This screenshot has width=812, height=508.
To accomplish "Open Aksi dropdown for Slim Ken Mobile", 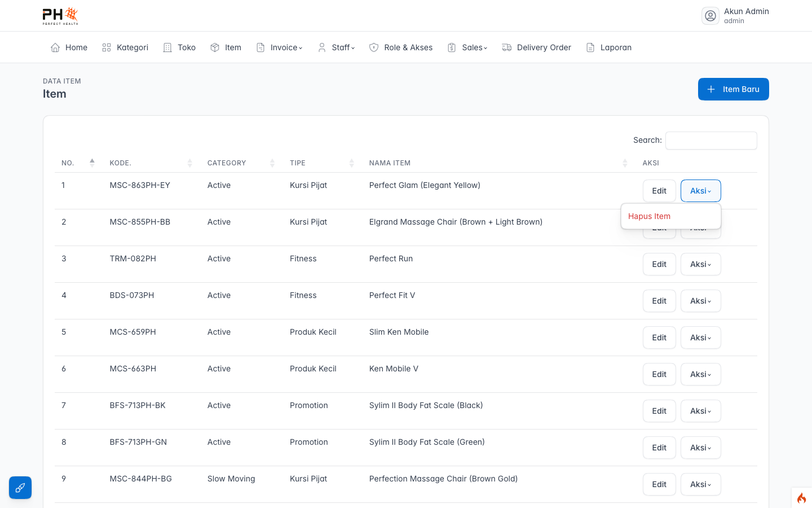I will click(701, 338).
